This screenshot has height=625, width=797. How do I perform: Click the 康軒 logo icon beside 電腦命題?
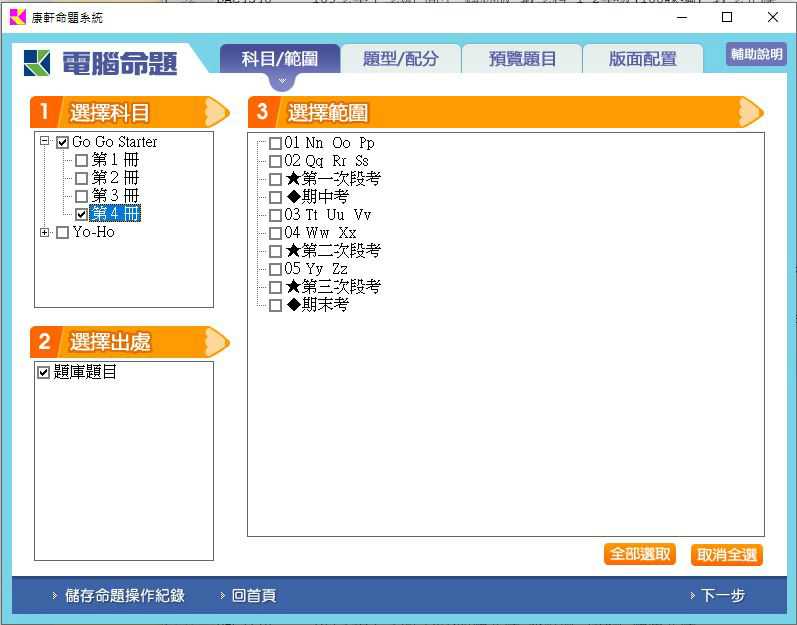tap(37, 64)
